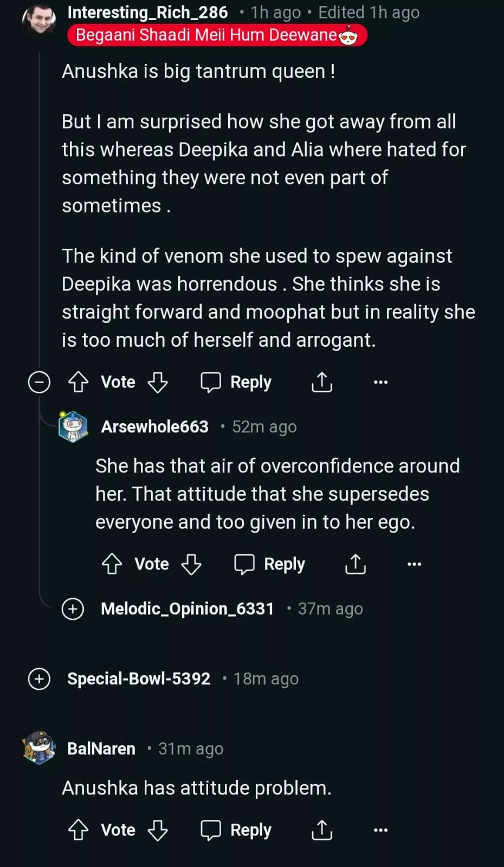The image size is (504, 867).
Task: Collapse Interesting_Rich_286's comment thread
Action: 39,382
